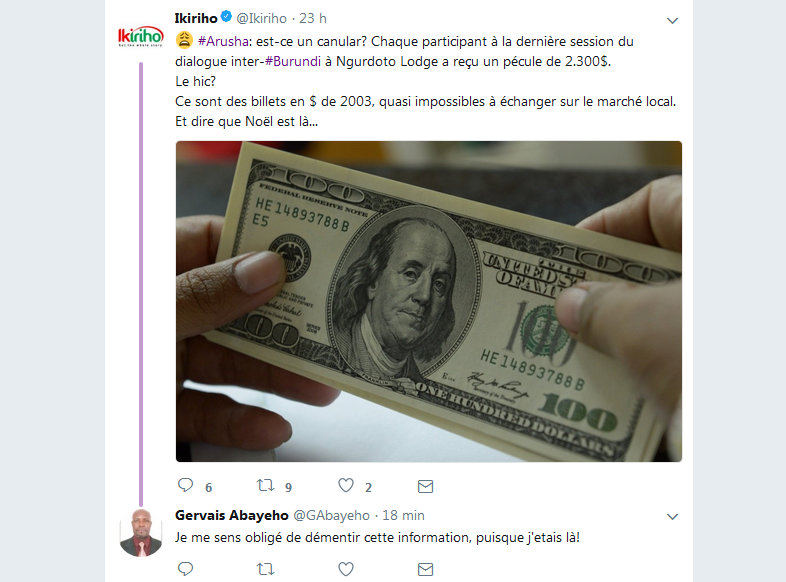Open the Ikiriho verified badge
Viewport: 786px width, 582px height.
click(227, 17)
